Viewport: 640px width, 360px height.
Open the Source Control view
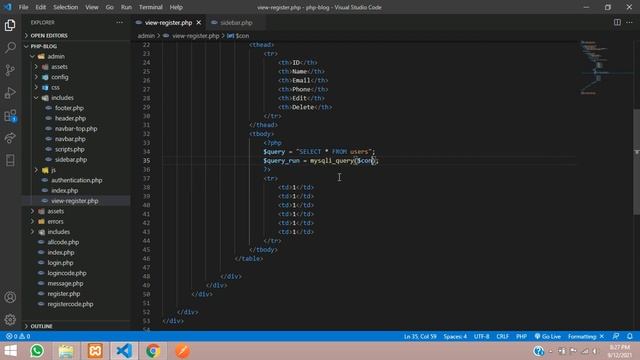click(x=10, y=70)
